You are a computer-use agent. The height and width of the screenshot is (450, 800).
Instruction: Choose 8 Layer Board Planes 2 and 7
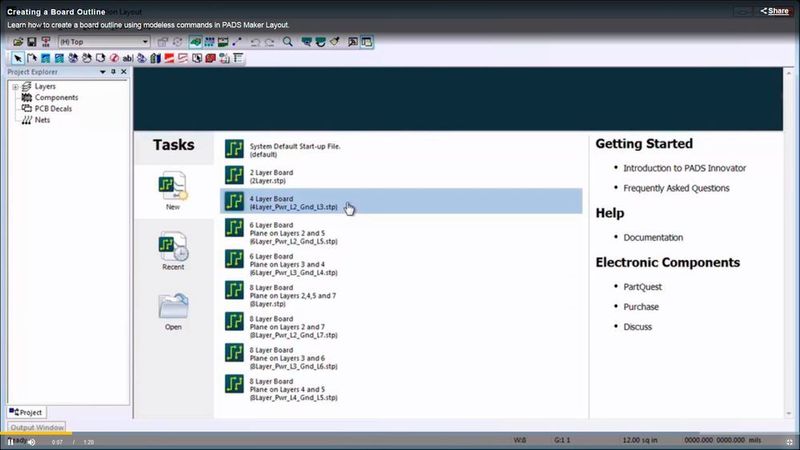[x=401, y=327]
